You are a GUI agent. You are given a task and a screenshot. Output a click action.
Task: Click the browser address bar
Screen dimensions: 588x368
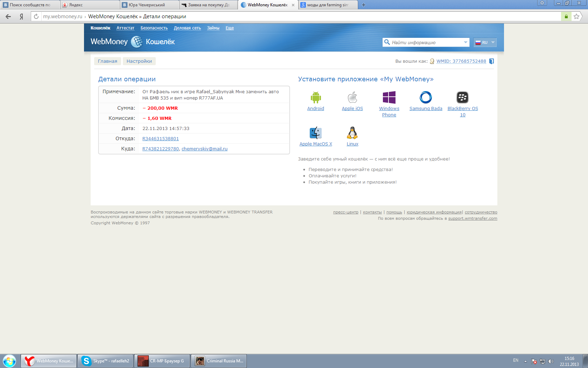(301, 16)
